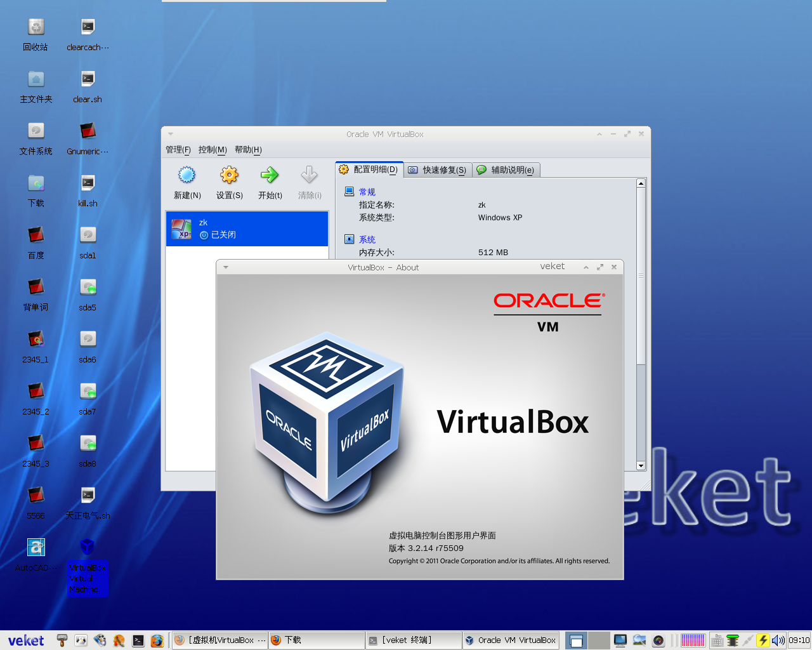The height and width of the screenshot is (650, 812).
Task: Click the 09:10 clock in taskbar
Action: point(799,640)
